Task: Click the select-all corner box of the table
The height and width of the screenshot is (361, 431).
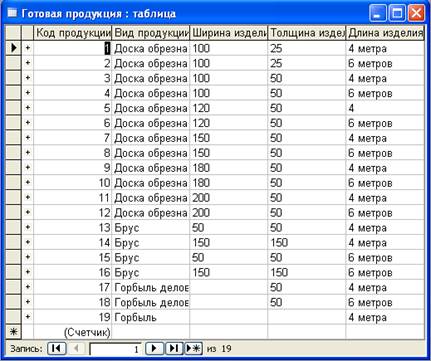Action: point(14,33)
